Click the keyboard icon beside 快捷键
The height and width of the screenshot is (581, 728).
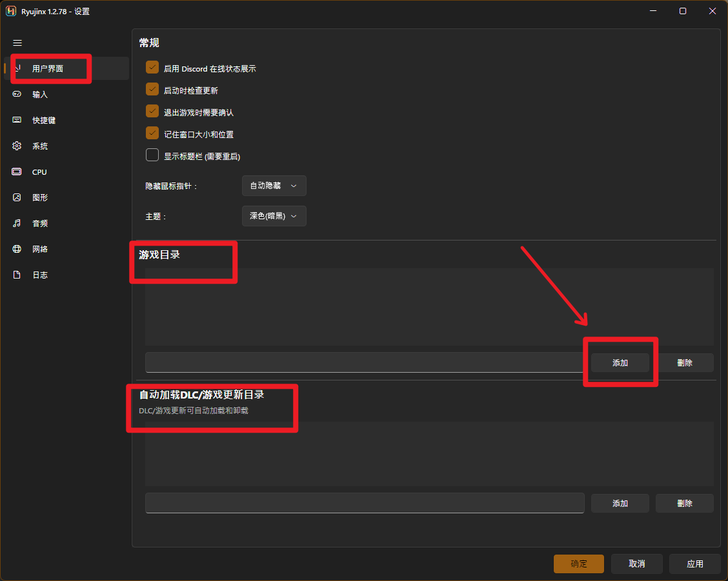[x=17, y=120]
